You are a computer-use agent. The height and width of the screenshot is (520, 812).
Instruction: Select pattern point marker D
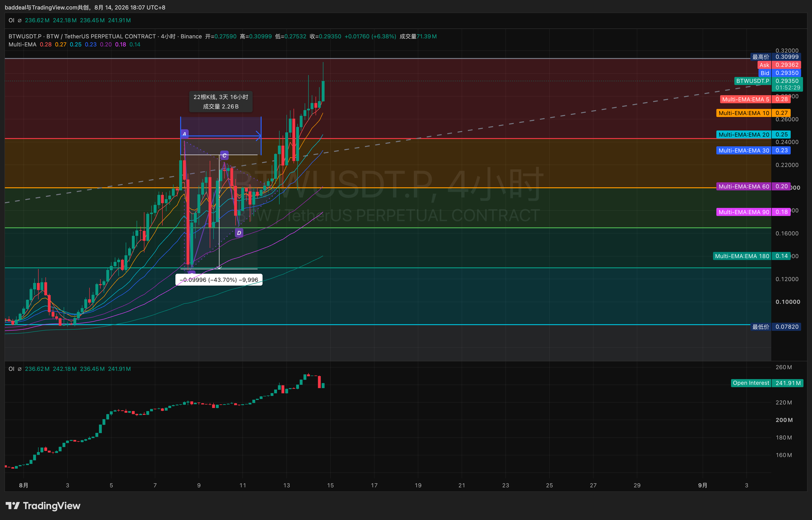[239, 233]
